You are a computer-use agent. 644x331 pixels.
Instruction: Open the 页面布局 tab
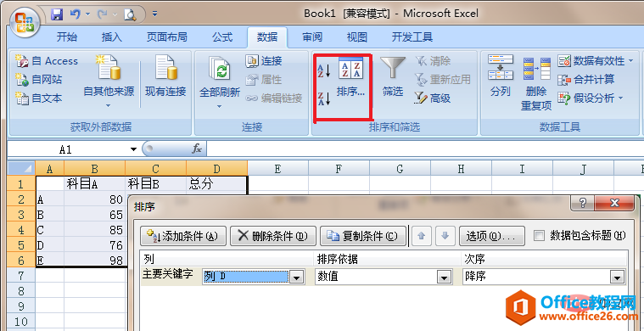(167, 37)
